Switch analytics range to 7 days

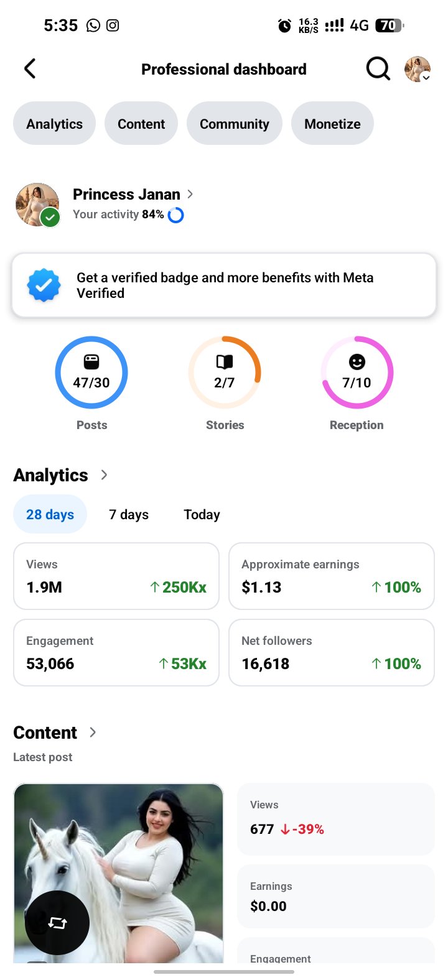[x=129, y=514]
